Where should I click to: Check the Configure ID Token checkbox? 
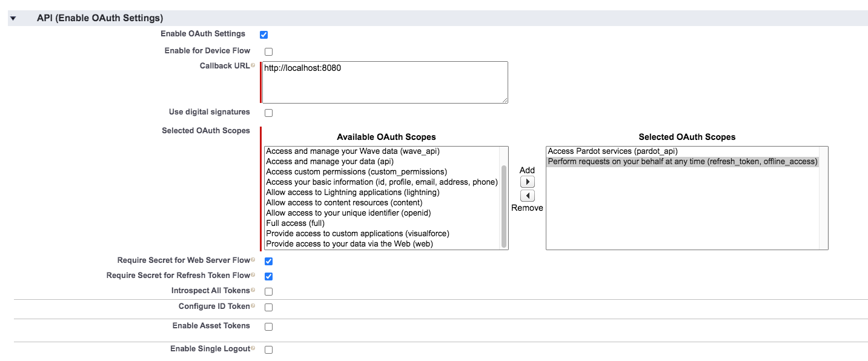pyautogui.click(x=268, y=307)
